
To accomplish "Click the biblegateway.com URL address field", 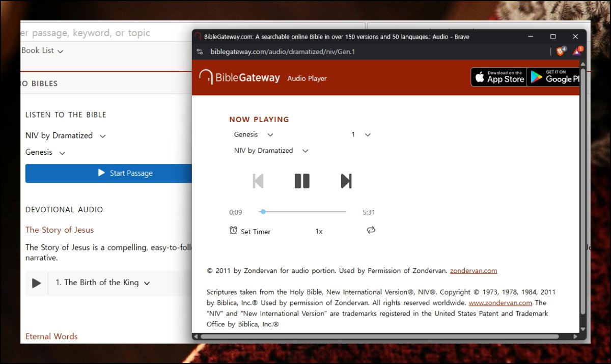I will tap(283, 51).
